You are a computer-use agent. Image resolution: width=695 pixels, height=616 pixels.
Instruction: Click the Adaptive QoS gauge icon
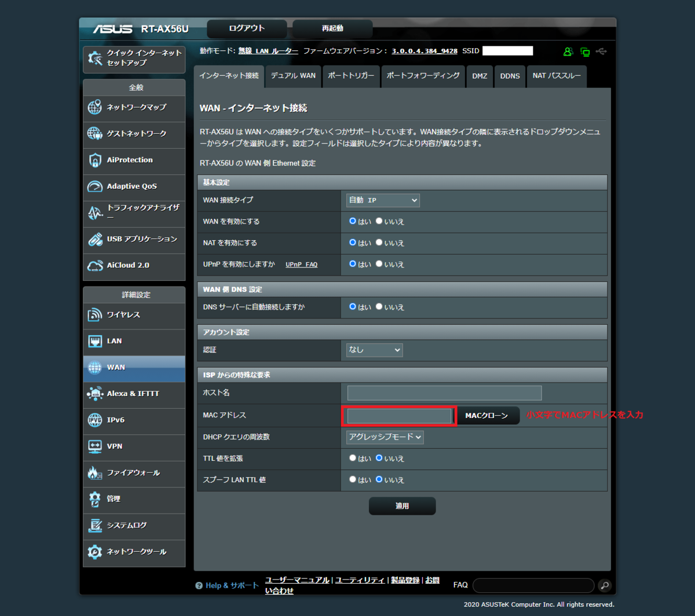(x=95, y=186)
